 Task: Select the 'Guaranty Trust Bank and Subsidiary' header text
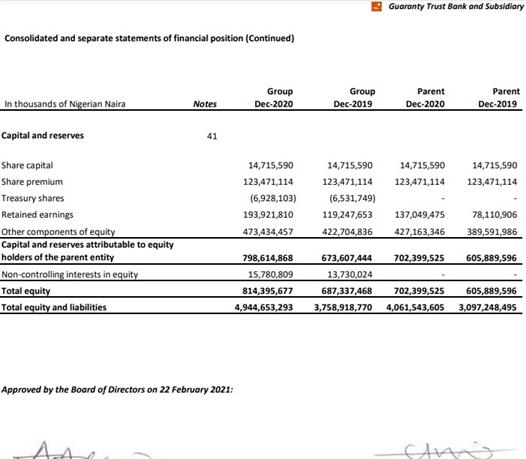[x=456, y=6]
